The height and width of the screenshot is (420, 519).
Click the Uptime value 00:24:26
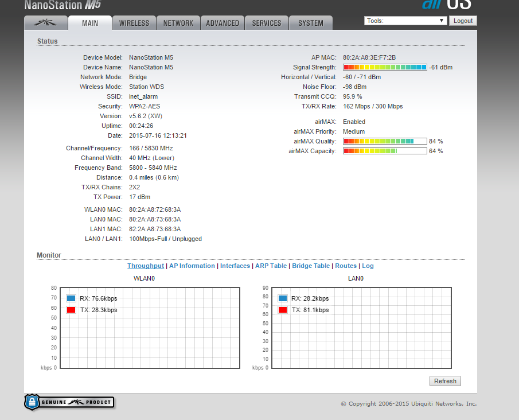coord(141,126)
